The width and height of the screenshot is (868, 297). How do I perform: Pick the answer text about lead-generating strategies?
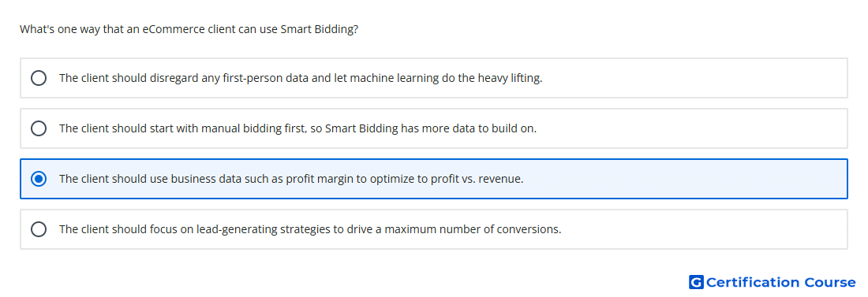[x=310, y=229]
